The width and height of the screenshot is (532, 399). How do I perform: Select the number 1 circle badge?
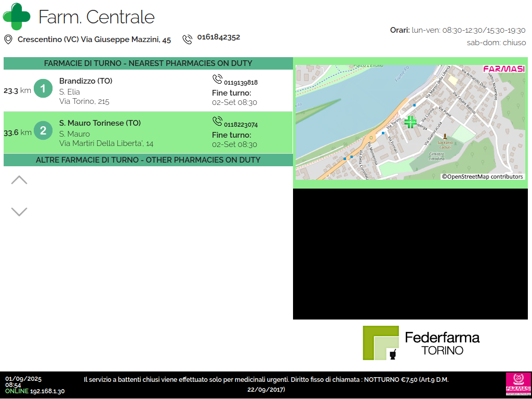43,89
